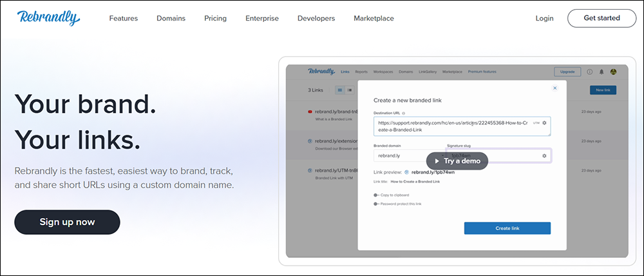Click the '3 Links' count text
The image size is (644, 276).
pos(316,90)
